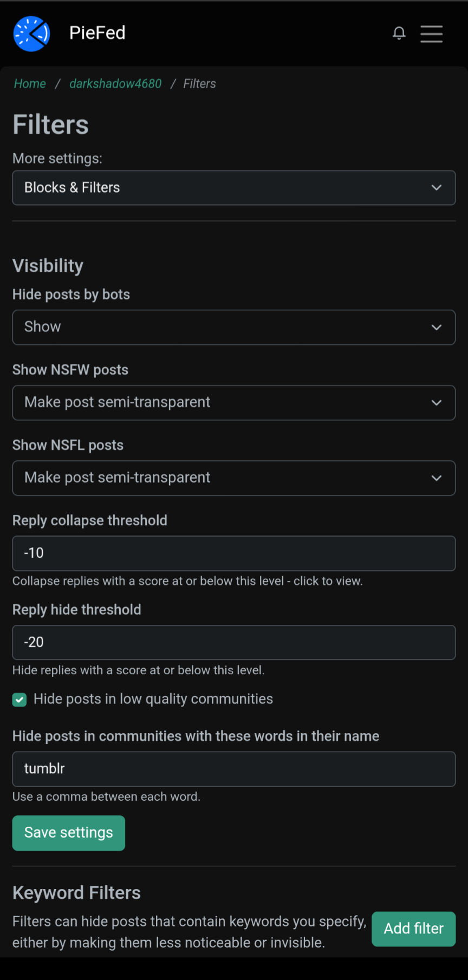Click the PieFed logo icon
Viewport: 468px width, 980px height.
(31, 34)
